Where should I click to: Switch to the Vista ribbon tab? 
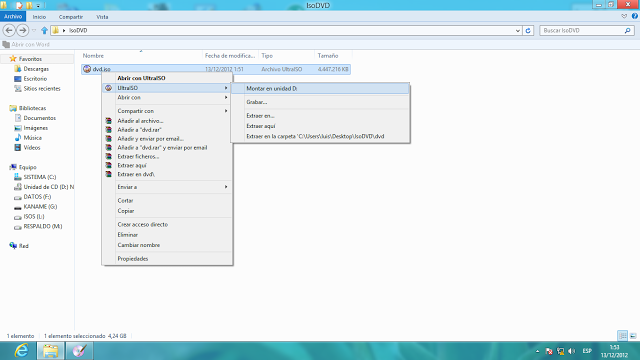(102, 17)
